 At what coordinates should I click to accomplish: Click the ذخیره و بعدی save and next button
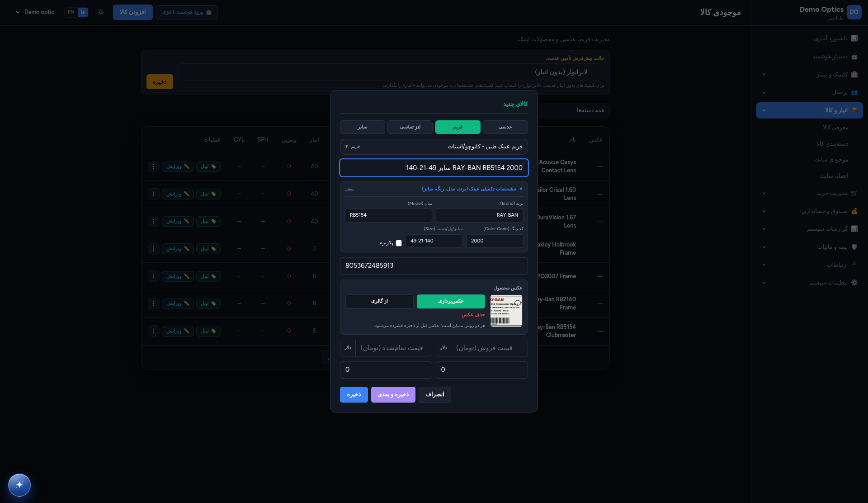[x=393, y=394]
